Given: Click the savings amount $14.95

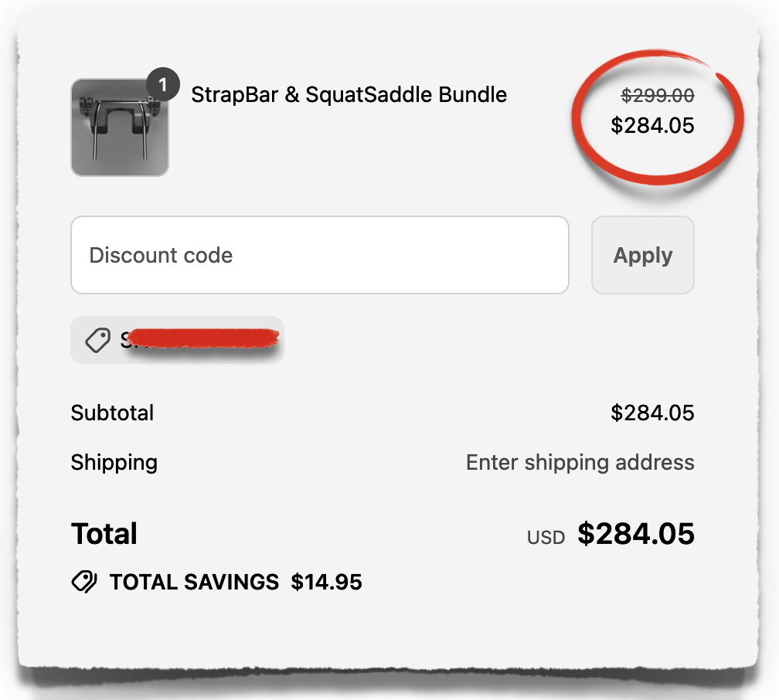Looking at the screenshot, I should [327, 581].
